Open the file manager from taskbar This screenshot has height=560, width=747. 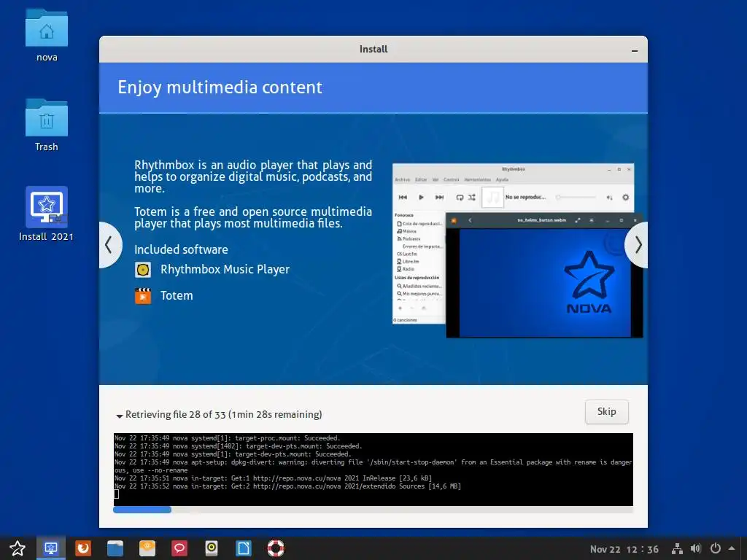[115, 548]
